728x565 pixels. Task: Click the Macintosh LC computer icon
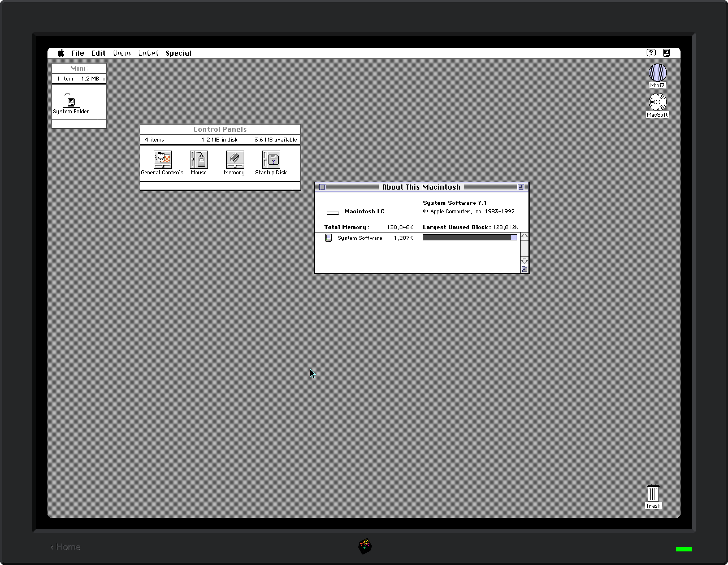coord(333,213)
